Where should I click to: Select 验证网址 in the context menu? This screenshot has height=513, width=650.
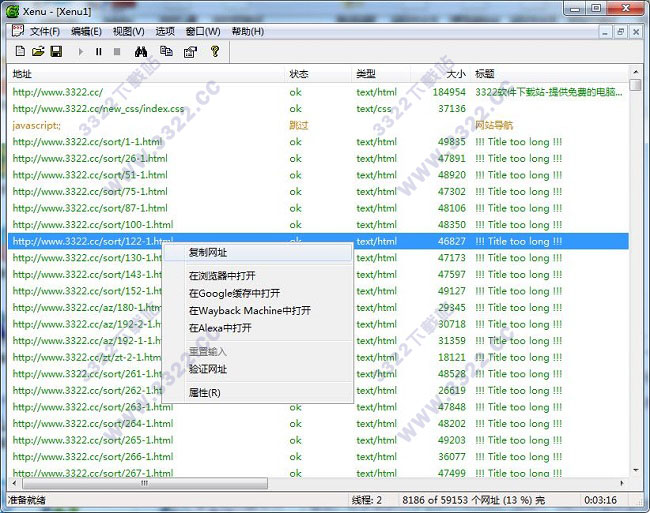[208, 369]
